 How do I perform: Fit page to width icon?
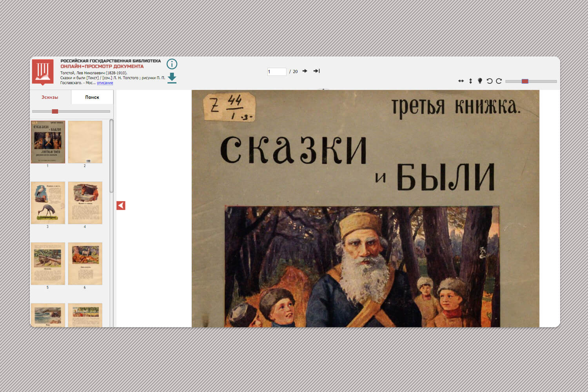pyautogui.click(x=461, y=81)
